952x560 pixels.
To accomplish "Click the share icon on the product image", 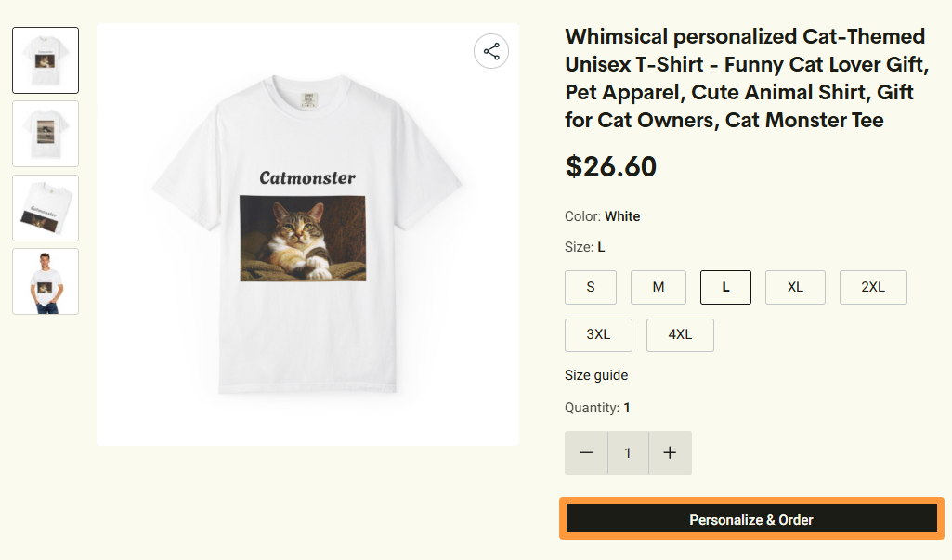I will pyautogui.click(x=490, y=51).
